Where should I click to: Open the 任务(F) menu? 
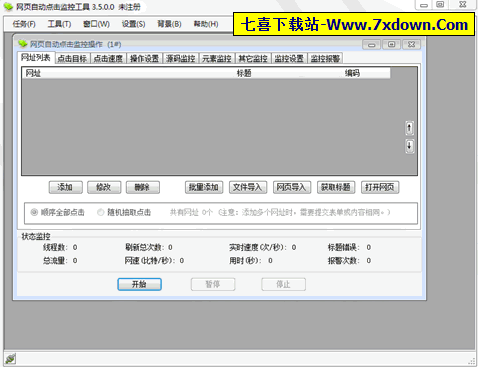click(24, 24)
